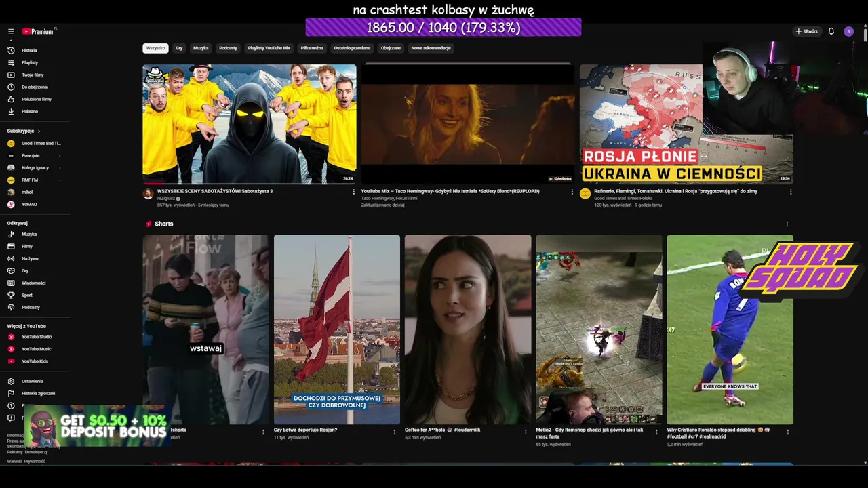The height and width of the screenshot is (488, 868).
Task: Launch YouTube Studio from sidebar
Action: 37,337
